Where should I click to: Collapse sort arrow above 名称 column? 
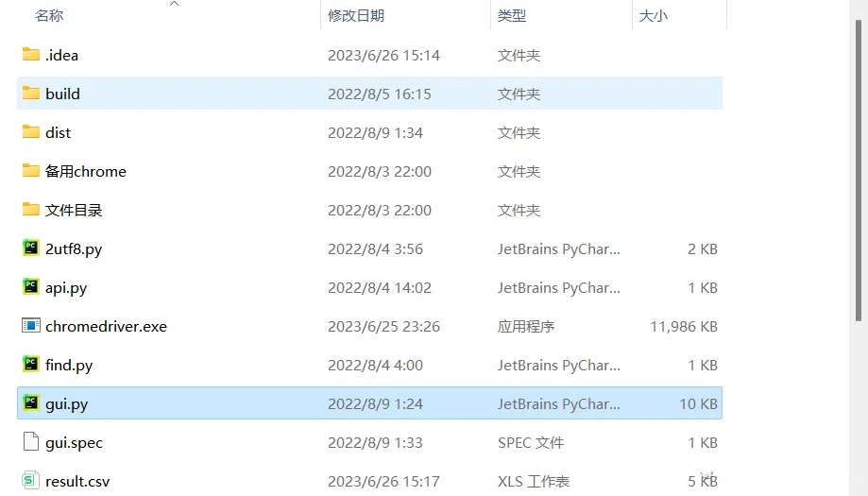click(174, 4)
